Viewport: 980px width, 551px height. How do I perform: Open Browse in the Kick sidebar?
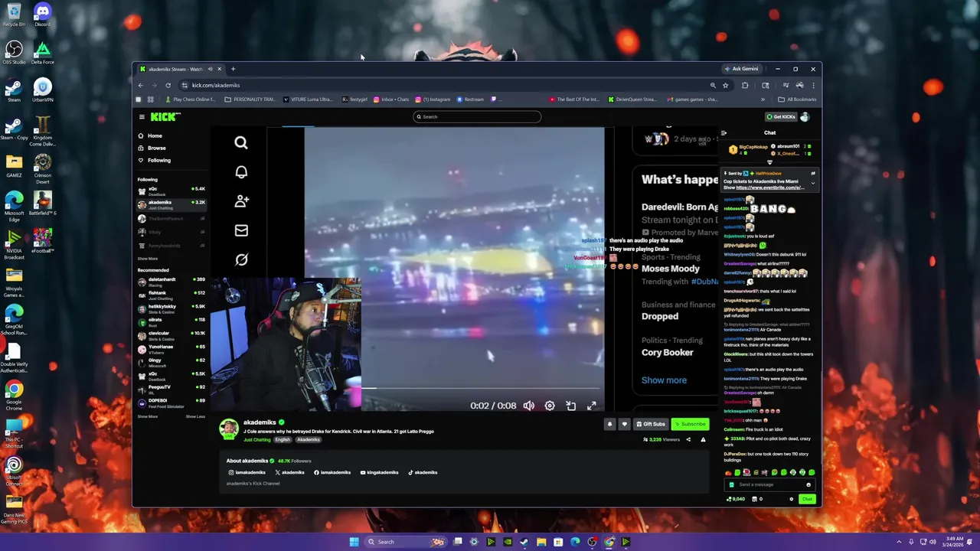point(156,148)
